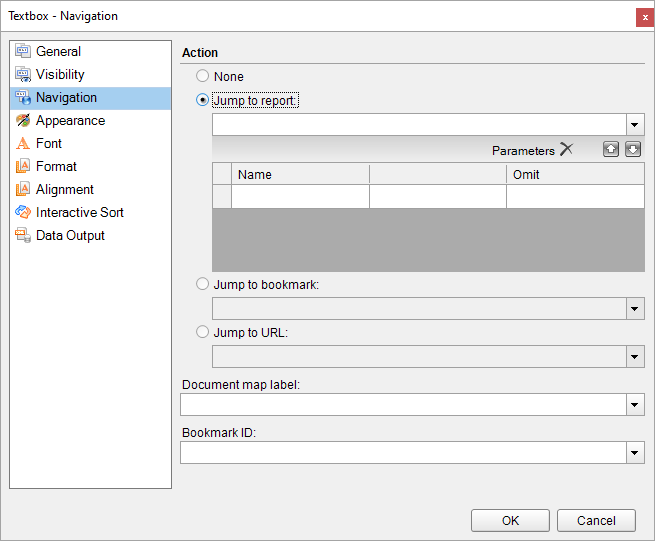This screenshot has height=541, width=655.
Task: Click the Omit column header
Action: (x=575, y=174)
